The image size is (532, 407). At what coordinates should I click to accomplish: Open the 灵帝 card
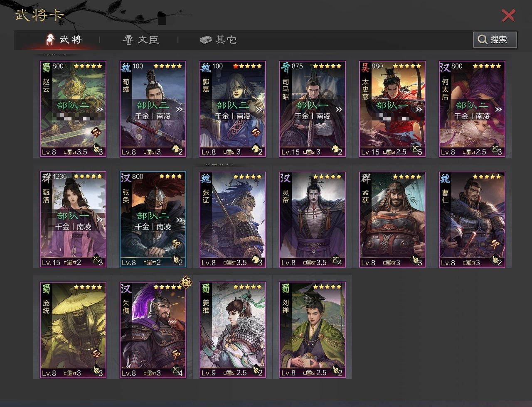click(x=313, y=219)
